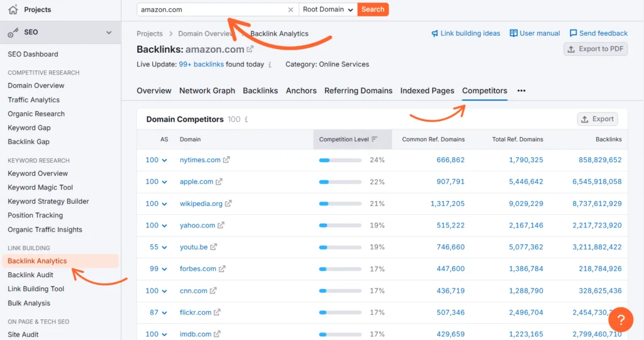
Task: Click Export to PDF button
Action: tap(596, 49)
